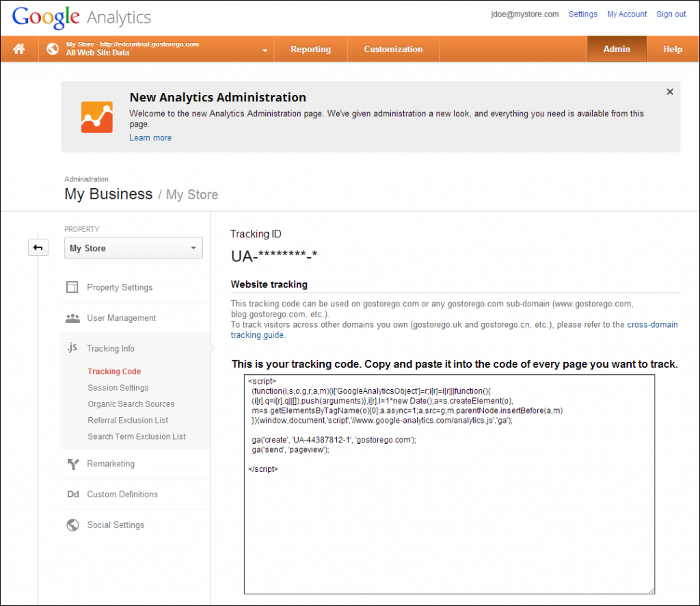Open the Help tab
The image size is (700, 606).
[x=673, y=49]
